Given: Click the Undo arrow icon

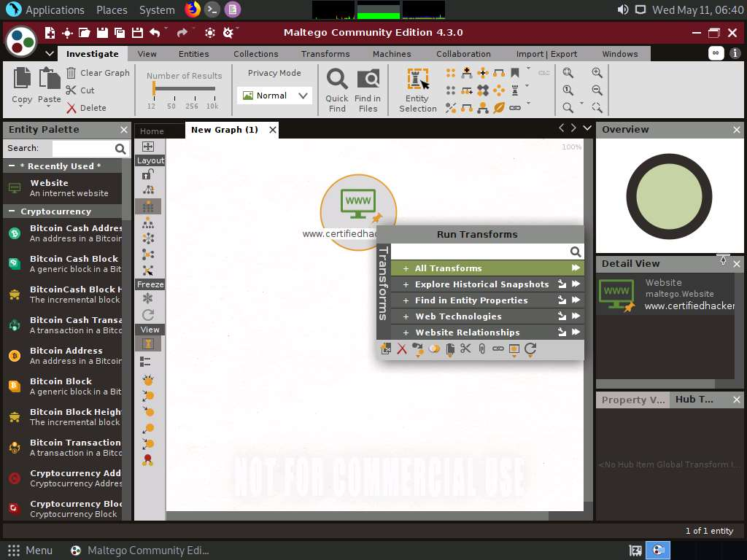Looking at the screenshot, I should pyautogui.click(x=155, y=32).
